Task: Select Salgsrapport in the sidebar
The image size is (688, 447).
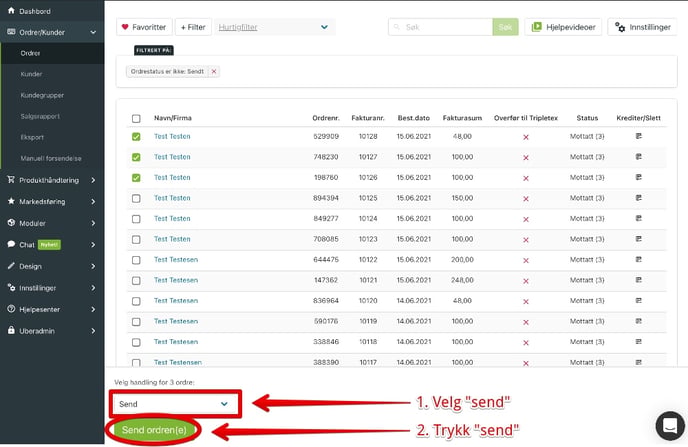Action: point(40,116)
